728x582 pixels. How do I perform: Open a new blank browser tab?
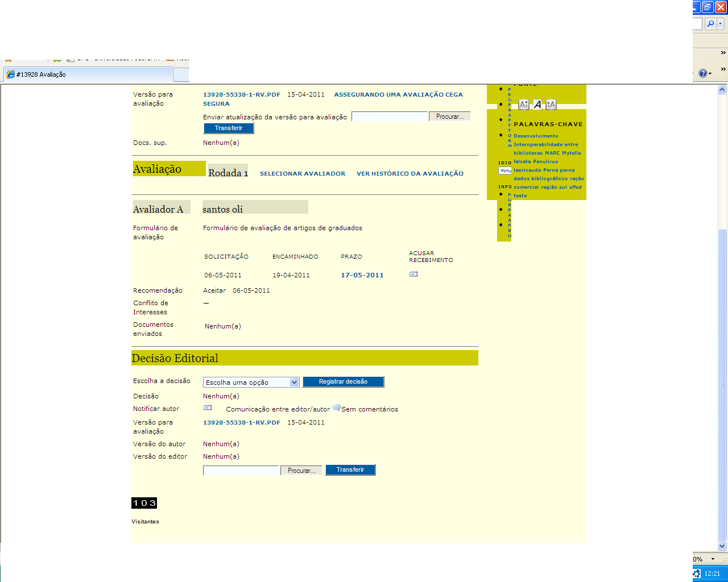(x=181, y=75)
